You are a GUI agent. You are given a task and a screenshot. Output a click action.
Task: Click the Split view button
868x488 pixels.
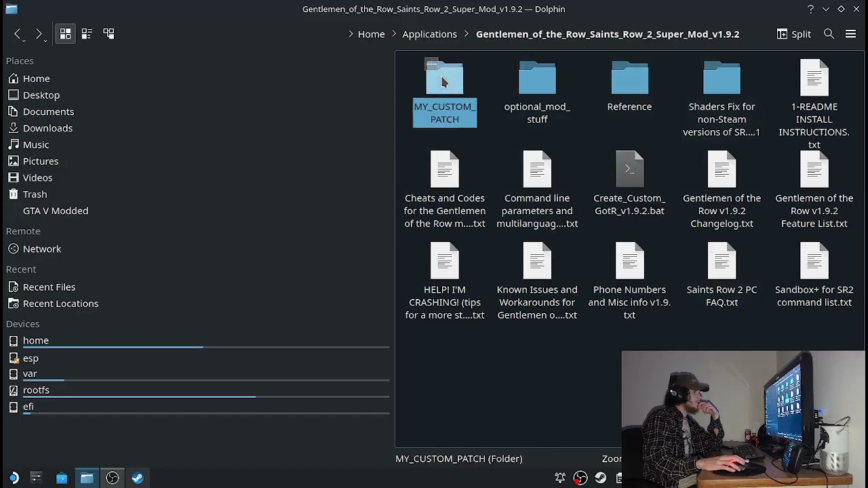[x=793, y=34]
